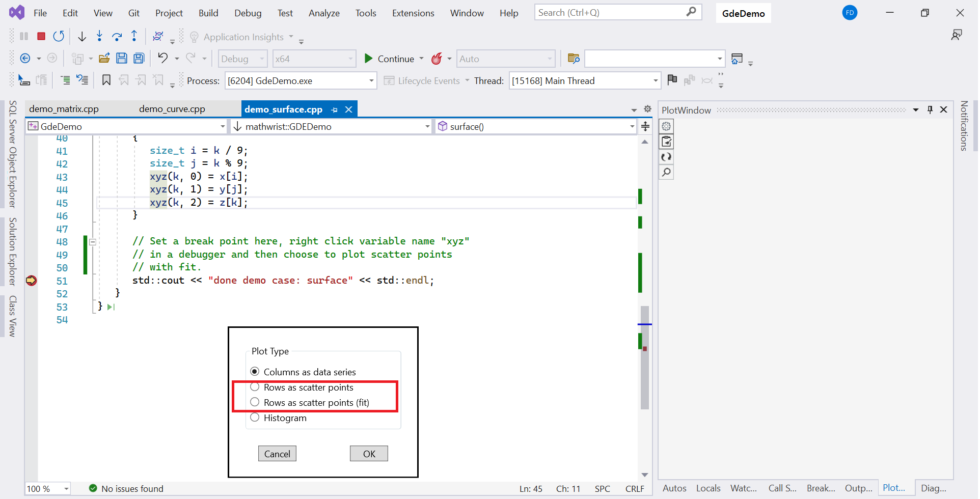
Task: Expand the Main Thread dropdown
Action: point(655,80)
